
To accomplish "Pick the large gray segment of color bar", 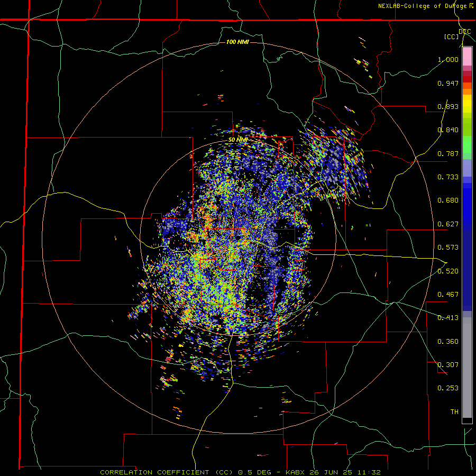I will coord(467,368).
